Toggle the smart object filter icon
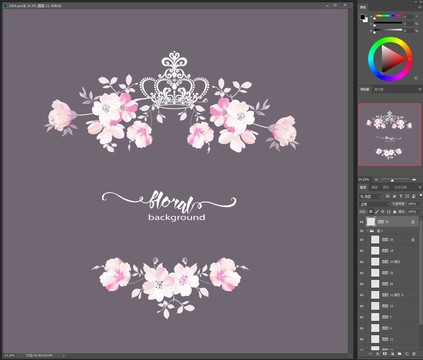Screen dimensions: 423x360 click(x=414, y=196)
